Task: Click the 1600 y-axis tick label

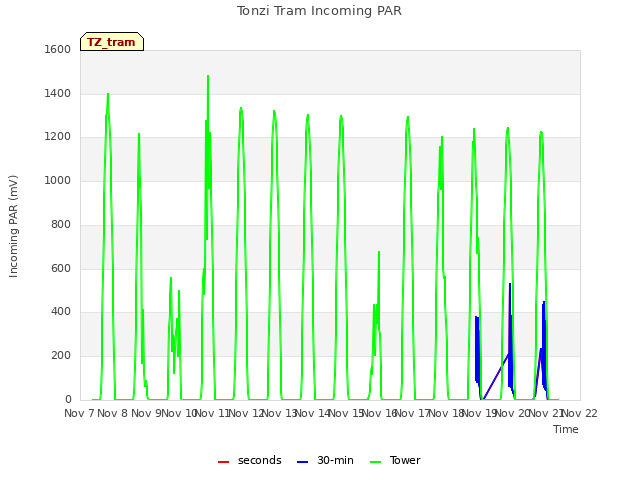Action: [58, 49]
